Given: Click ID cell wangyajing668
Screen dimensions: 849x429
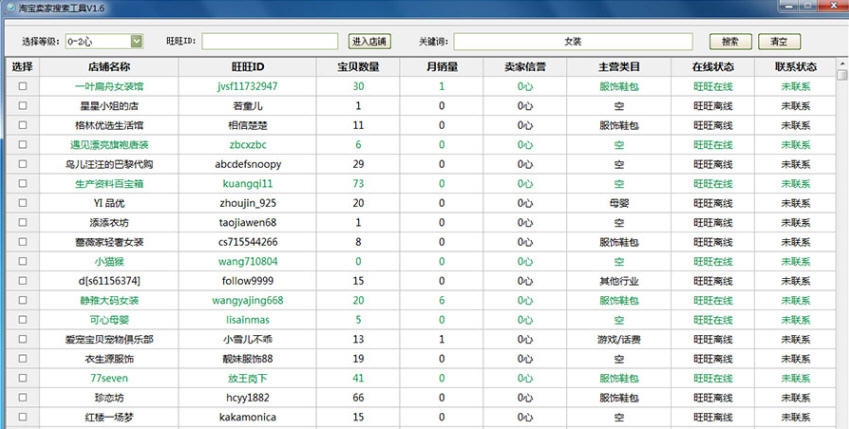Looking at the screenshot, I should pyautogui.click(x=248, y=301).
